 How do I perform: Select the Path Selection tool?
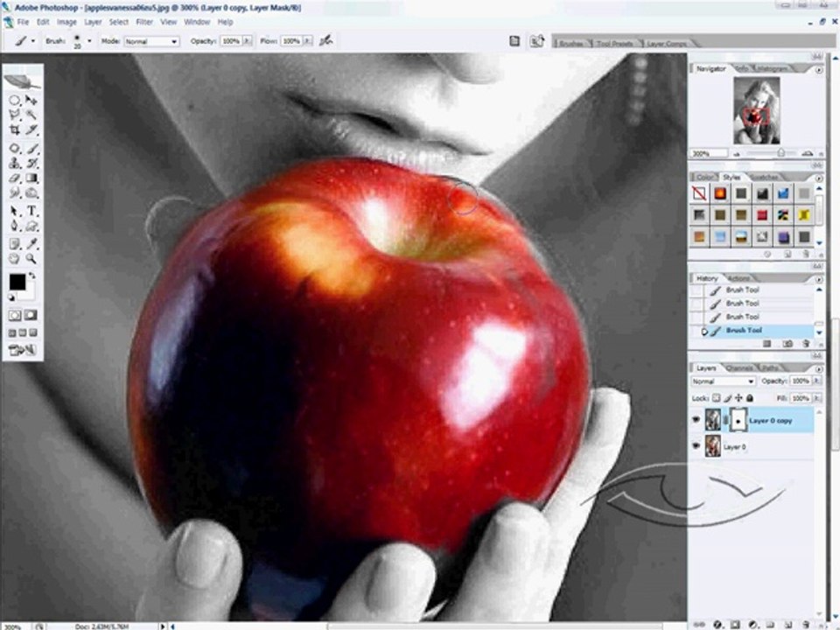pyautogui.click(x=15, y=211)
